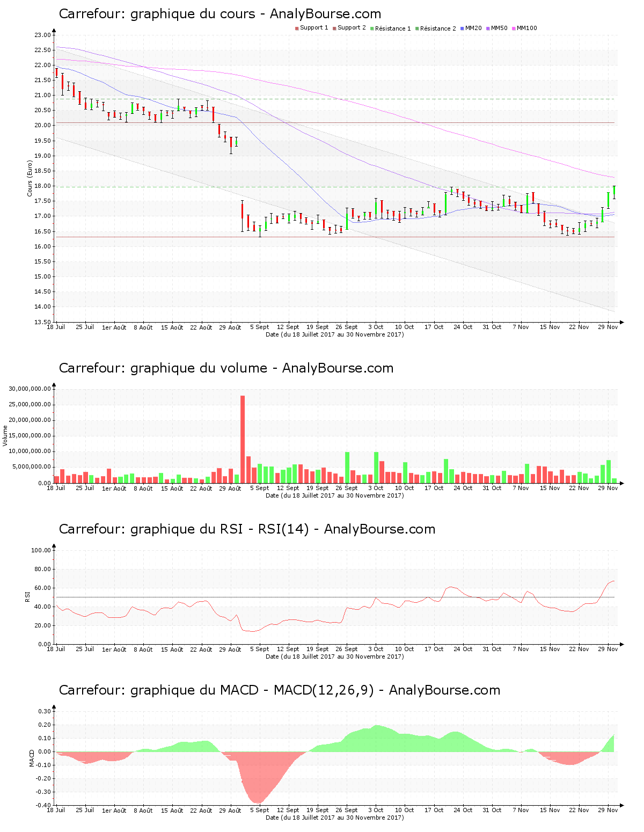Select the Résistance 2 legend label
644x832 pixels.
pos(438,28)
